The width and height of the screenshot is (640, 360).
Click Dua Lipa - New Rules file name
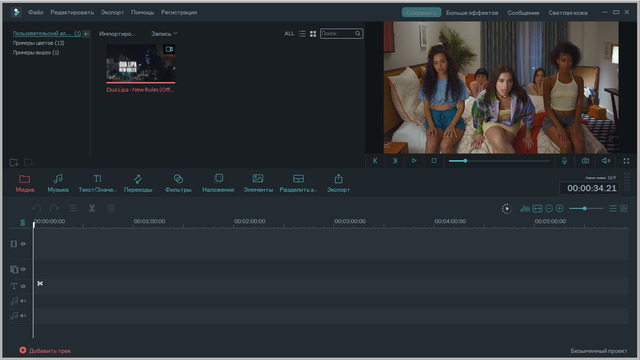tap(140, 90)
